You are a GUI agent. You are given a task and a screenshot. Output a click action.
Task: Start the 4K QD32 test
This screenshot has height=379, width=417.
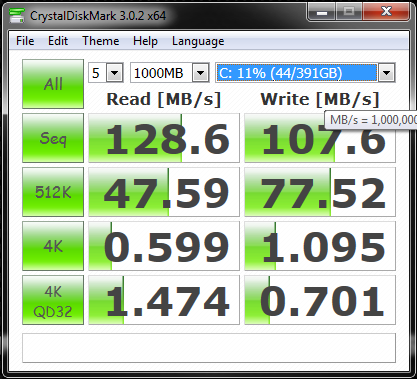tap(53, 300)
